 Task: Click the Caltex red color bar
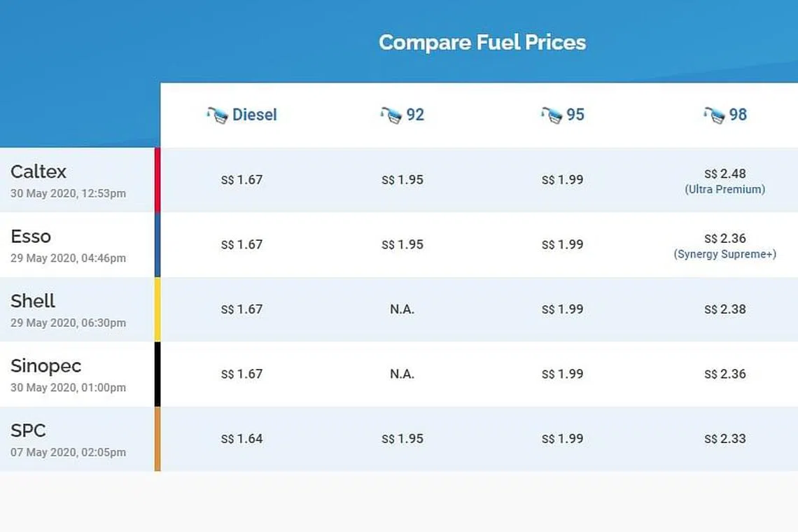(157, 180)
